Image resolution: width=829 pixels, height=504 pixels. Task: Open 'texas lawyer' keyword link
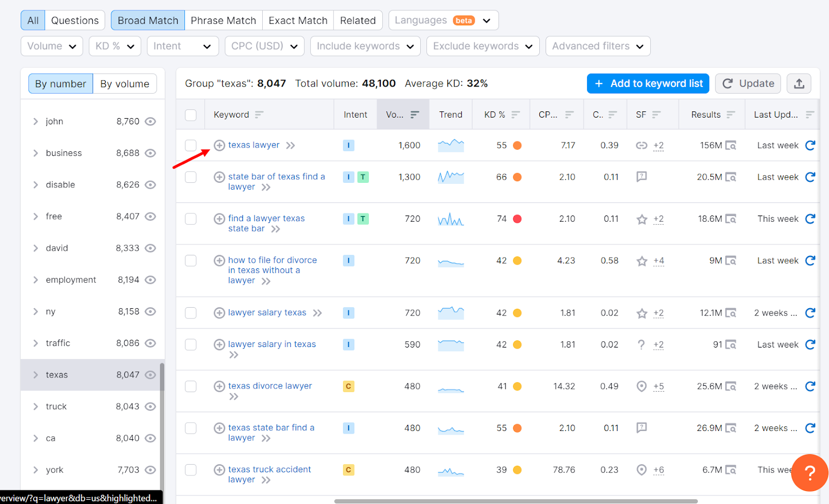tap(254, 145)
